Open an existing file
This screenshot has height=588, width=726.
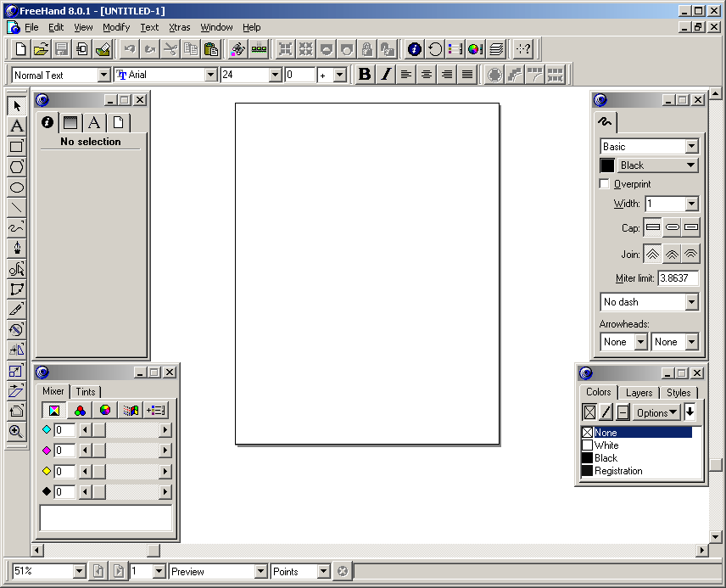(41, 48)
